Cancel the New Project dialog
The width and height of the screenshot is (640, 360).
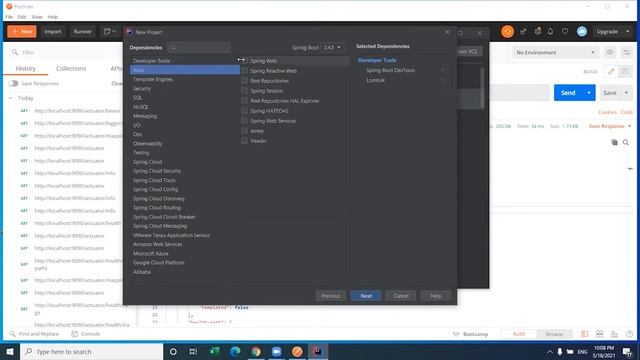tap(401, 296)
